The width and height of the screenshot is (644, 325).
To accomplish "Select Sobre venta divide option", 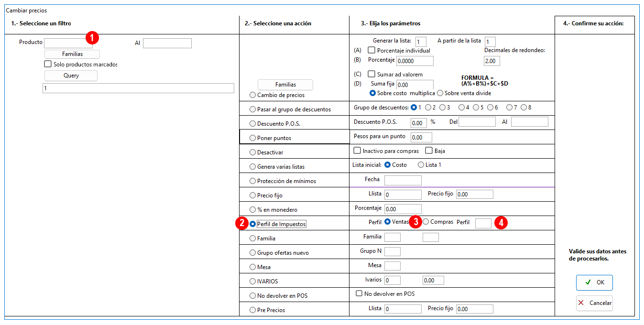I will tap(440, 93).
